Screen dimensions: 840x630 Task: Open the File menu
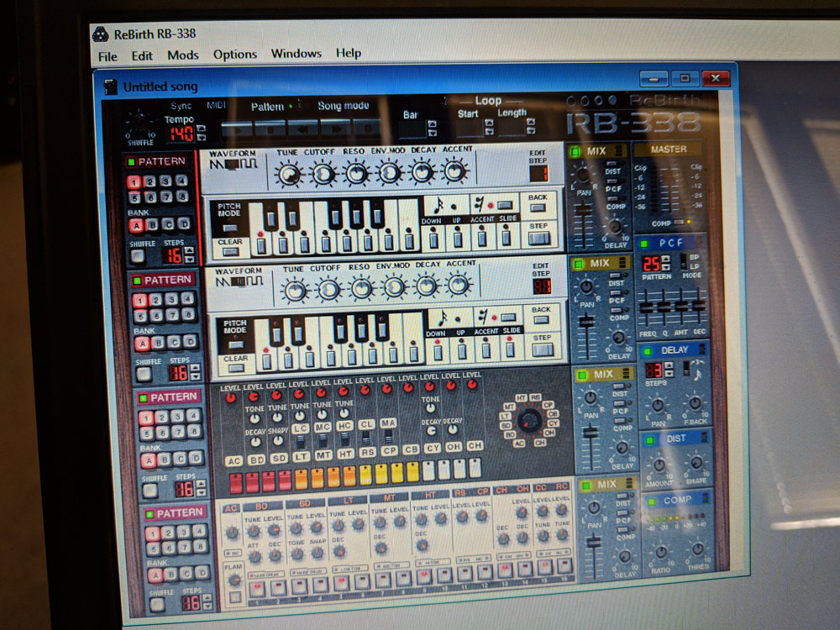[108, 56]
